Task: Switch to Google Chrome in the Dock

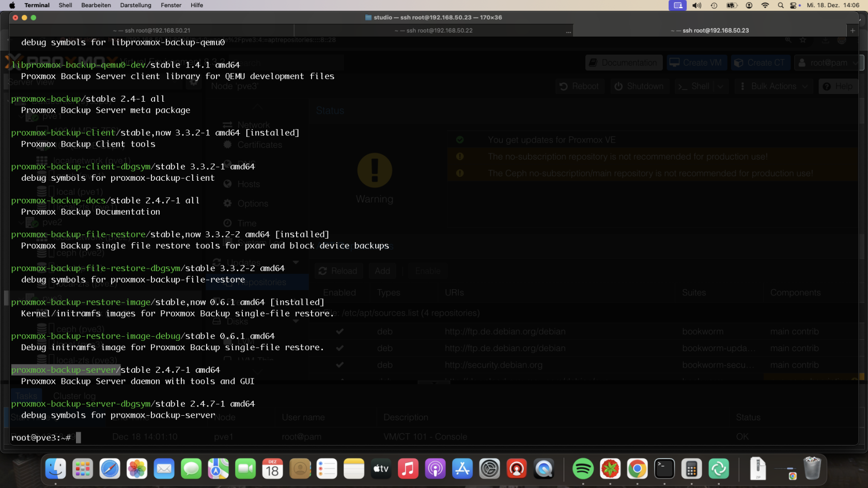Action: (x=637, y=469)
